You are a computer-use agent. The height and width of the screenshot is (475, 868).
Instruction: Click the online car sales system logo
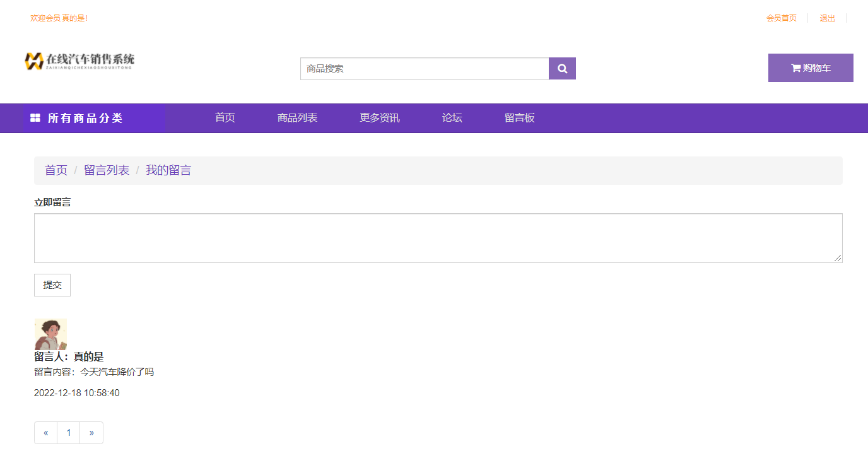point(79,61)
